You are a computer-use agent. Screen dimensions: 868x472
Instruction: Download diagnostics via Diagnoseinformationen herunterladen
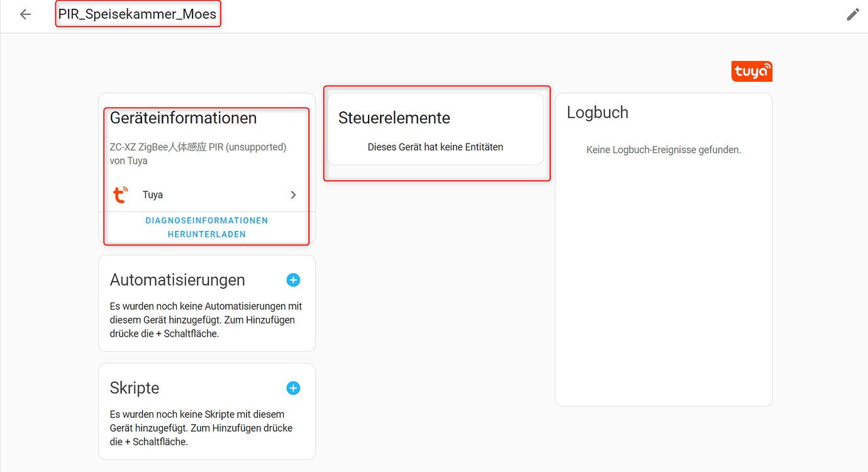point(207,227)
